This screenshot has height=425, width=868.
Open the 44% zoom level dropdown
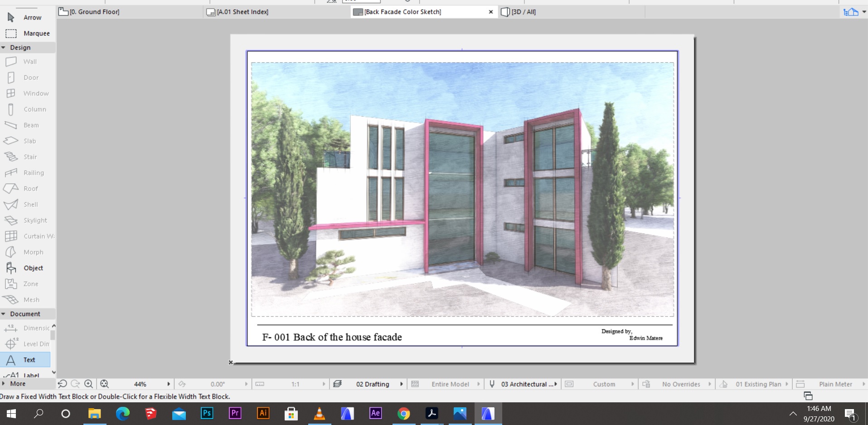[169, 384]
